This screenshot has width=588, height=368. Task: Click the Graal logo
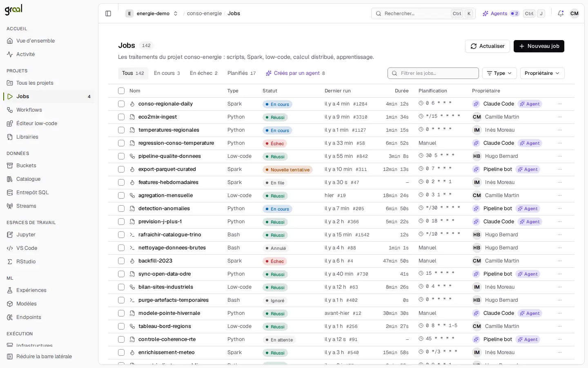[x=13, y=9]
